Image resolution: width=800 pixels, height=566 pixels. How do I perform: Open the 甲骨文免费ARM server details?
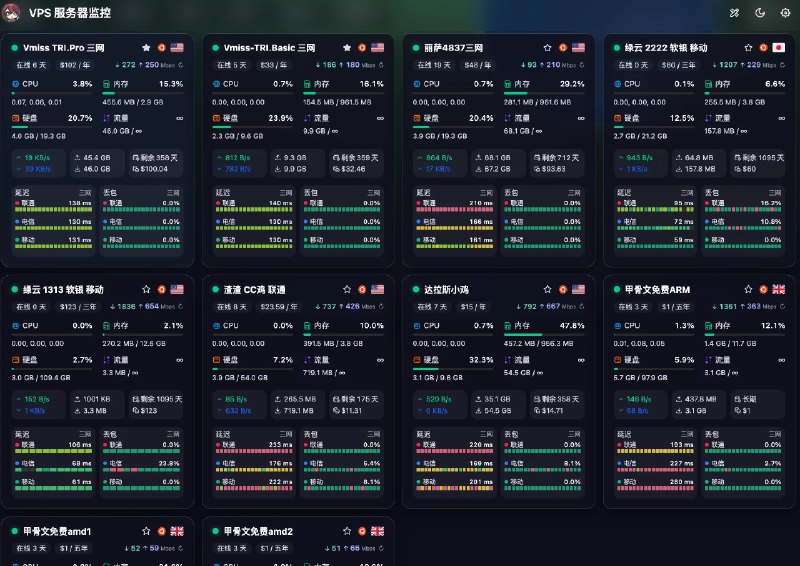[657, 289]
